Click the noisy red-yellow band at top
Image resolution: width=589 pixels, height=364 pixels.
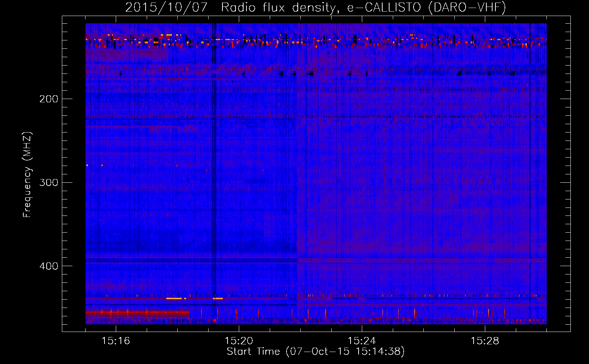(315, 41)
